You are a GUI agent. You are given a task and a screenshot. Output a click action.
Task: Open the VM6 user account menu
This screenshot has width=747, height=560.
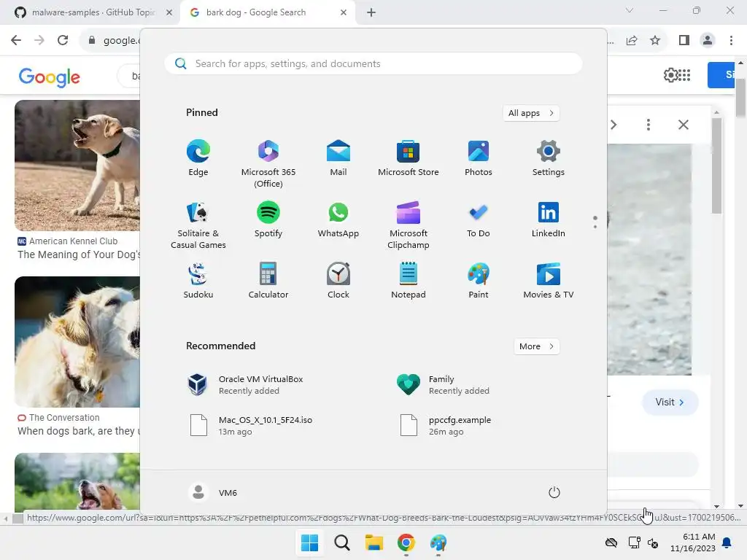pyautogui.click(x=213, y=492)
